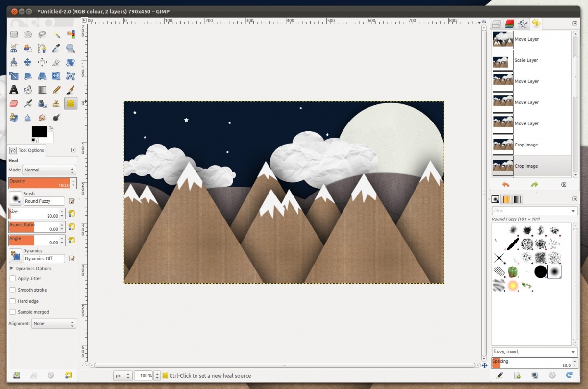Open the Tool Options tab
This screenshot has width=588, height=389.
click(27, 150)
